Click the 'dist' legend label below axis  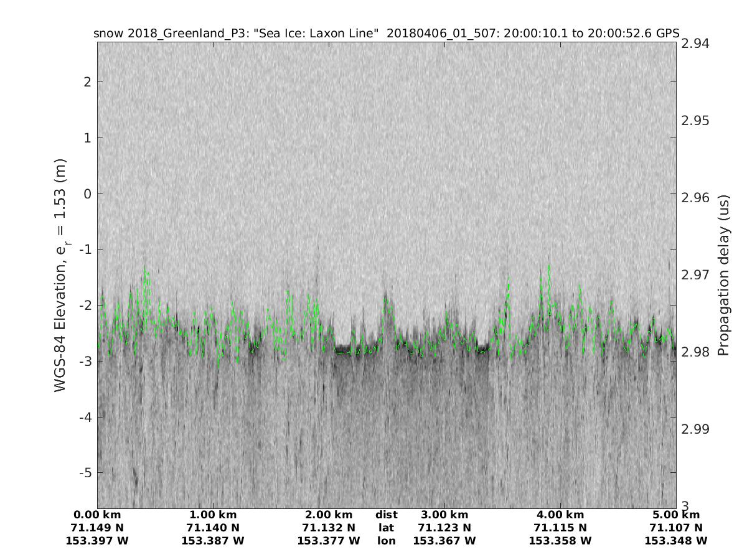387,515
